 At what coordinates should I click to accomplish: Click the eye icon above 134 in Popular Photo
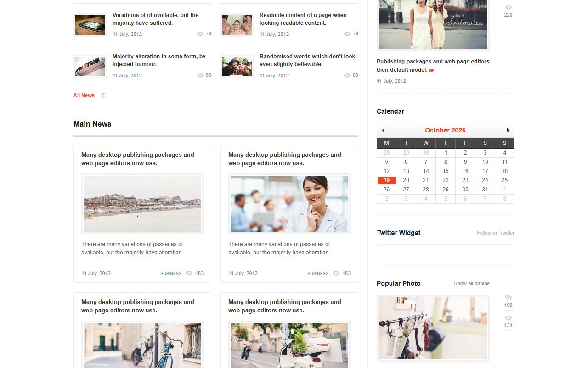pos(508,318)
